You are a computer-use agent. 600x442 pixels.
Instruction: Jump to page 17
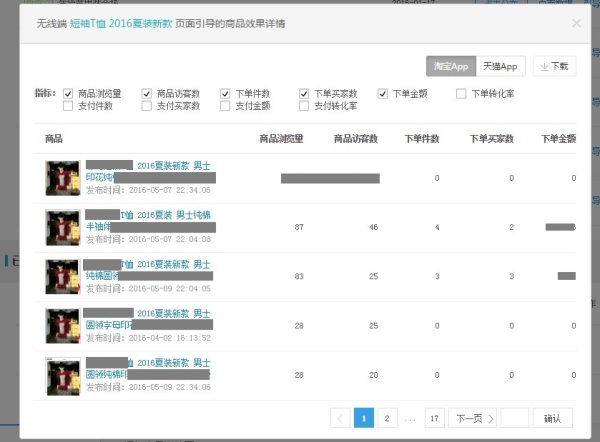[x=434, y=418]
